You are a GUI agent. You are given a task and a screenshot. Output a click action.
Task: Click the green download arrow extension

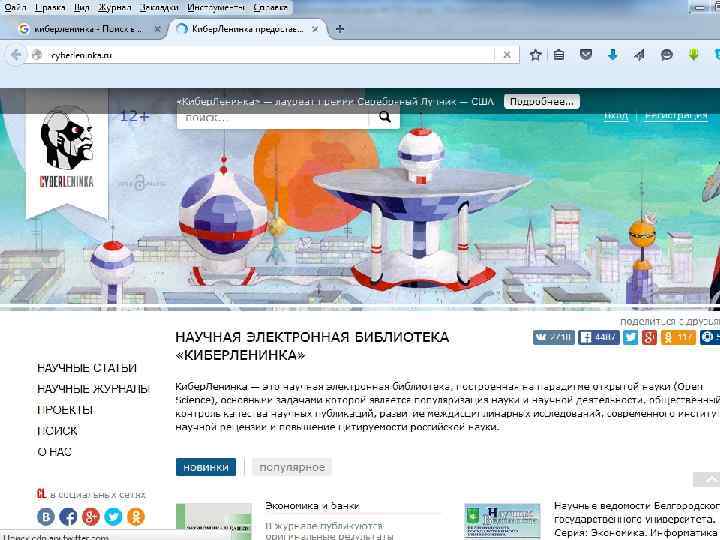[x=693, y=55]
